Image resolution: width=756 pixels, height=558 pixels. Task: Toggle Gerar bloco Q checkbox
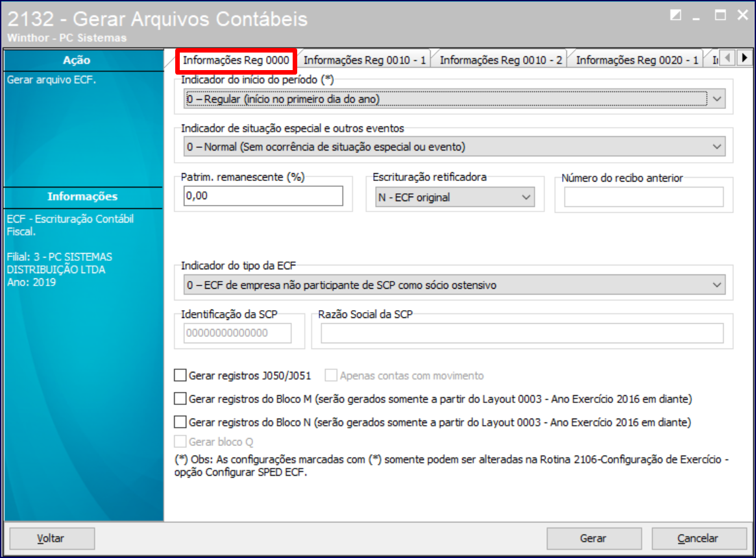180,441
